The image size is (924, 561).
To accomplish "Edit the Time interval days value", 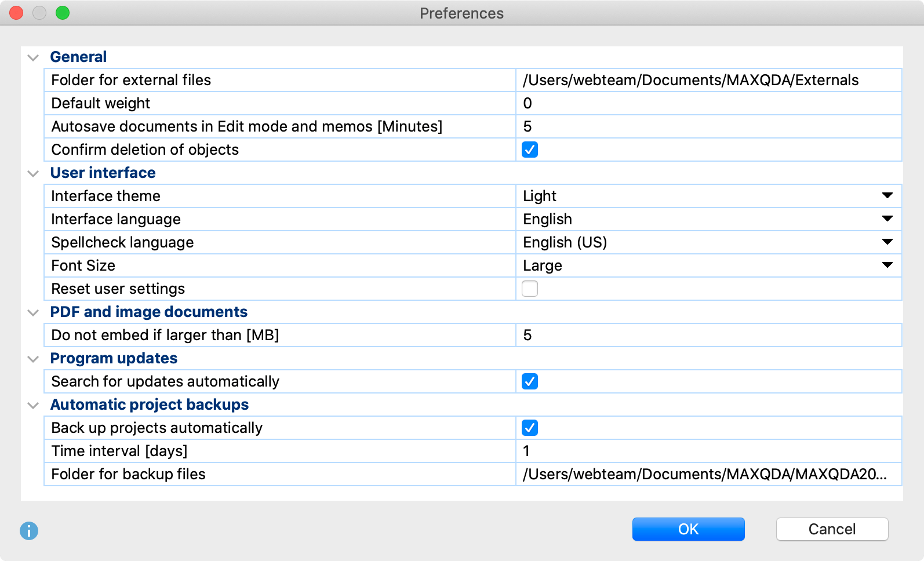I will (x=708, y=451).
